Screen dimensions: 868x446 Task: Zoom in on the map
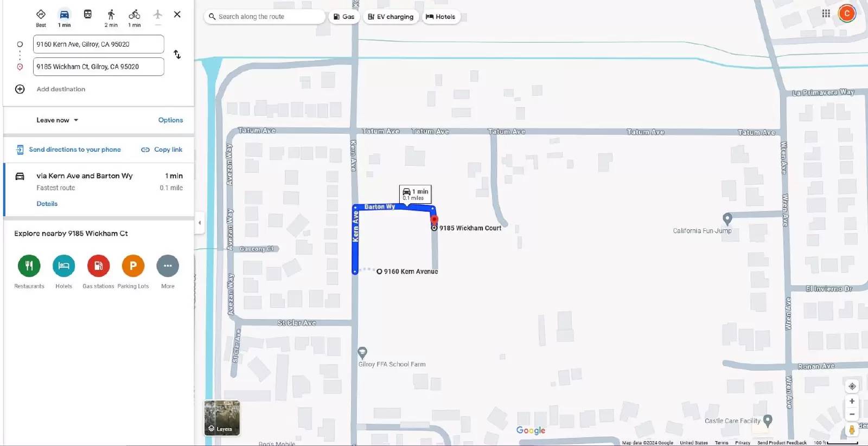[852, 402]
